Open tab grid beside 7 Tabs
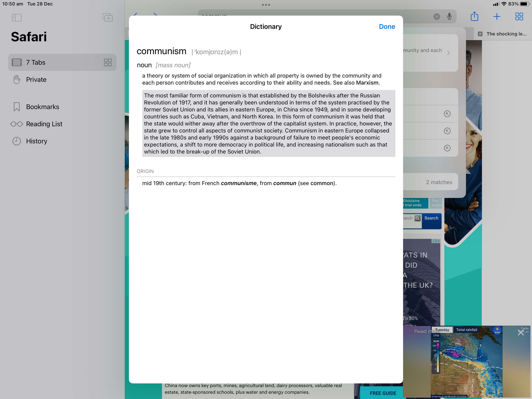Image resolution: width=532 pixels, height=399 pixels. (107, 63)
